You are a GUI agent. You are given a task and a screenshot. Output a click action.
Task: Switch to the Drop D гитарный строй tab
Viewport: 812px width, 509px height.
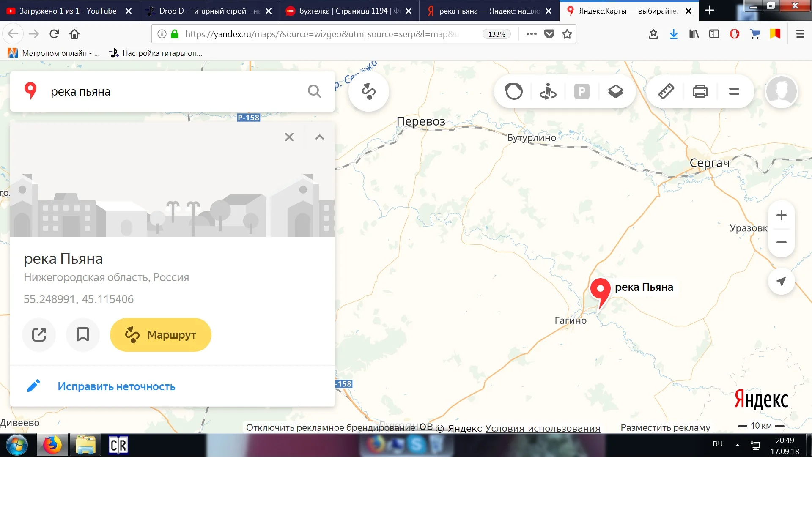point(203,11)
